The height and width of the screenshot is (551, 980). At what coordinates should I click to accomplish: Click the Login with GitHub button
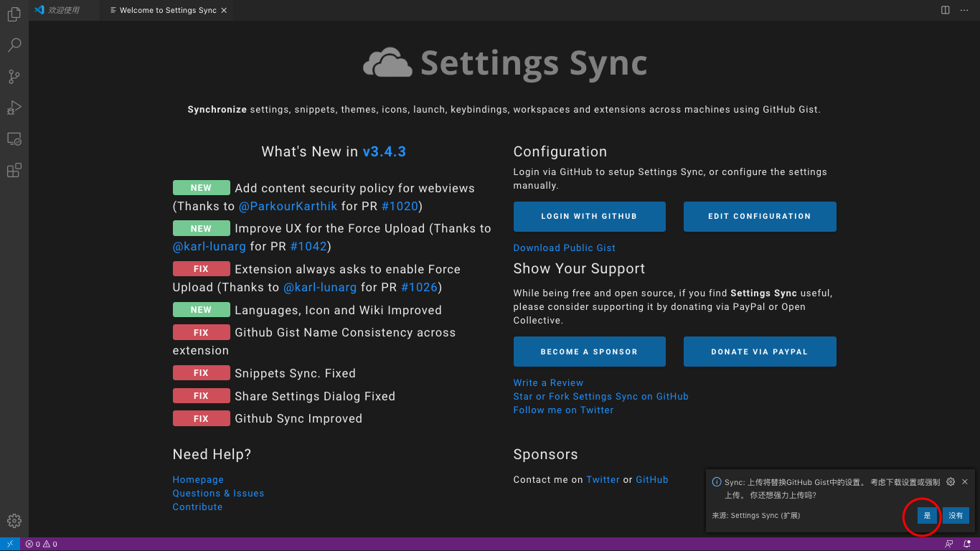589,216
